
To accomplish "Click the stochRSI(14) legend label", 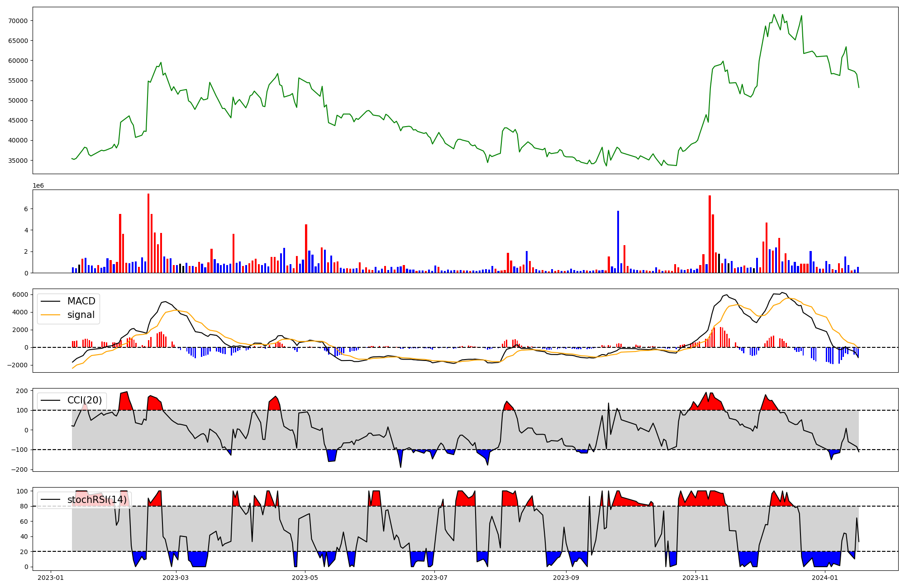I will 97,500.
